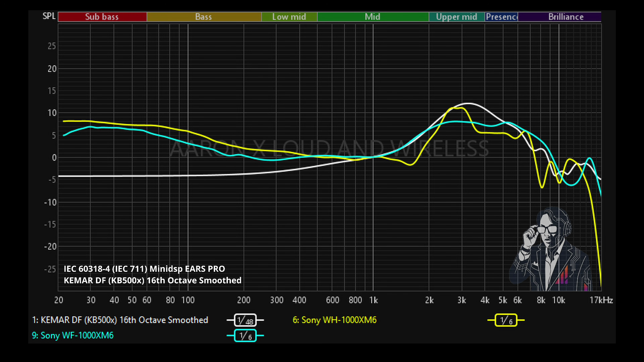Click the yellow 1/6 smoothing icon for Sony WH-1000XM6
The height and width of the screenshot is (362, 644).
click(506, 320)
